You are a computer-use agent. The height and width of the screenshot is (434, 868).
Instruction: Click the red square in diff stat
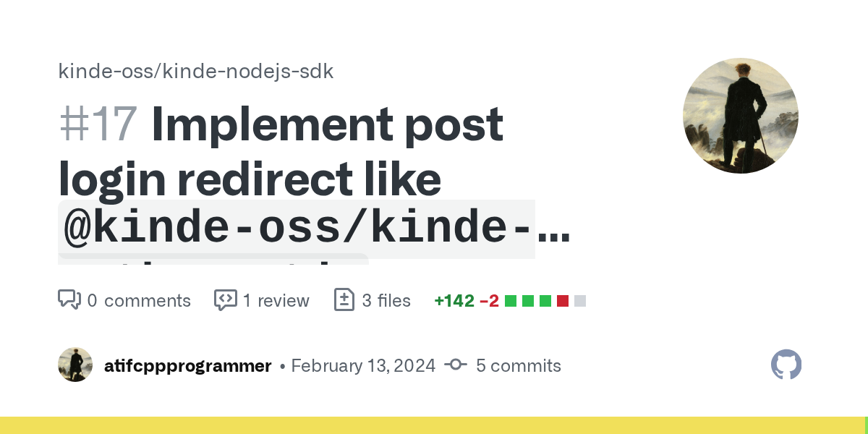563,301
